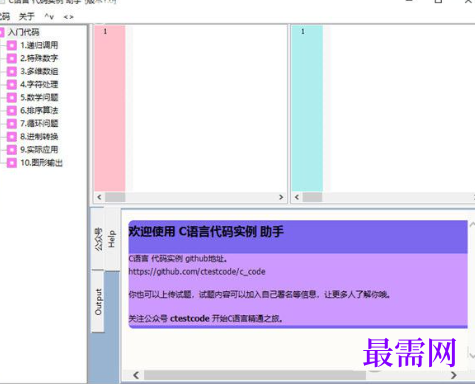The width and height of the screenshot is (475, 384).
Task: Switch to the Help vertical tab
Action: click(x=112, y=239)
